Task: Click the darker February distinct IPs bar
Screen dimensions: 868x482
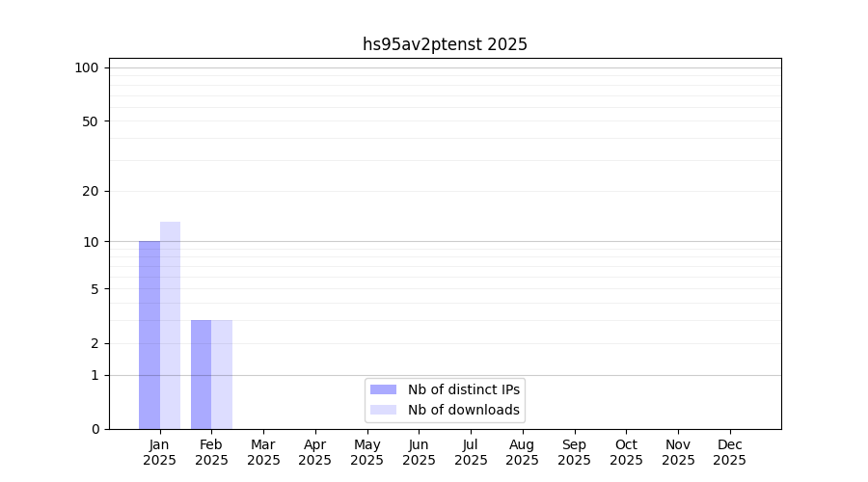Action: coord(201,374)
